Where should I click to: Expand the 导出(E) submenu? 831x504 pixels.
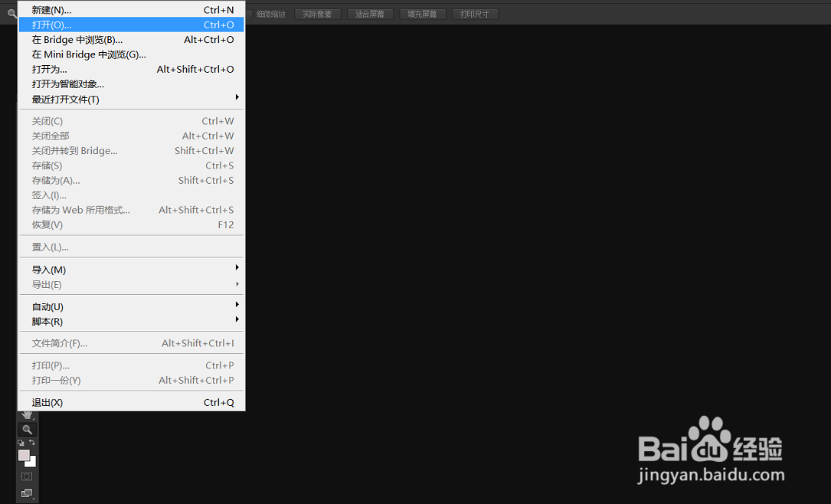pos(132,285)
